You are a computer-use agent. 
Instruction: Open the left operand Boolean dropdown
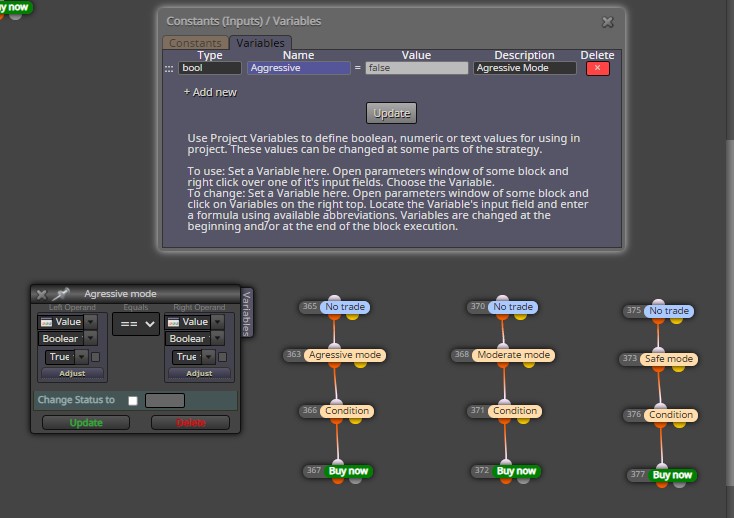point(91,338)
